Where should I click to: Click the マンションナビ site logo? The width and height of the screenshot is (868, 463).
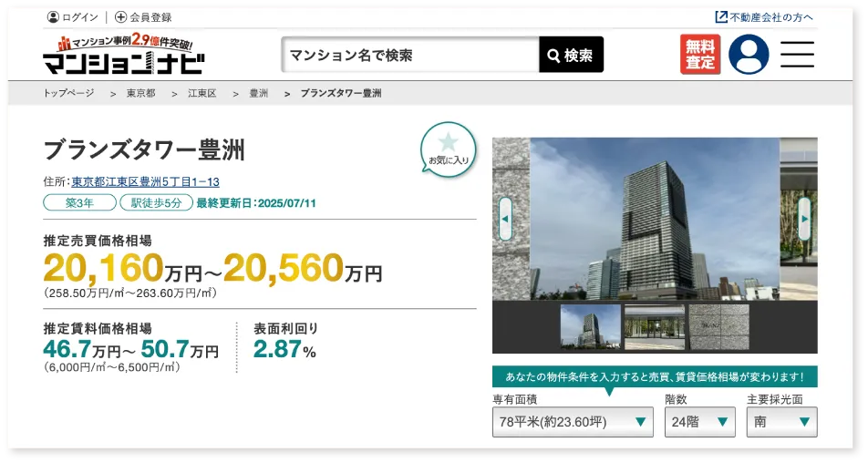(123, 55)
